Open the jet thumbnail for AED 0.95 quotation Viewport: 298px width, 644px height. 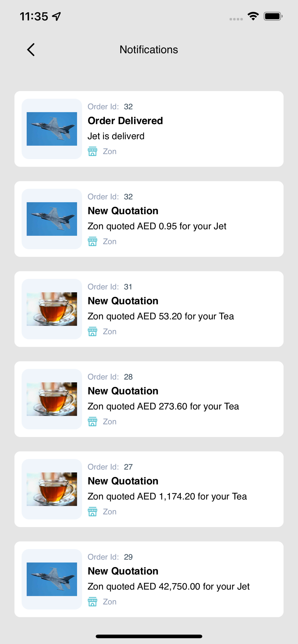tap(52, 219)
